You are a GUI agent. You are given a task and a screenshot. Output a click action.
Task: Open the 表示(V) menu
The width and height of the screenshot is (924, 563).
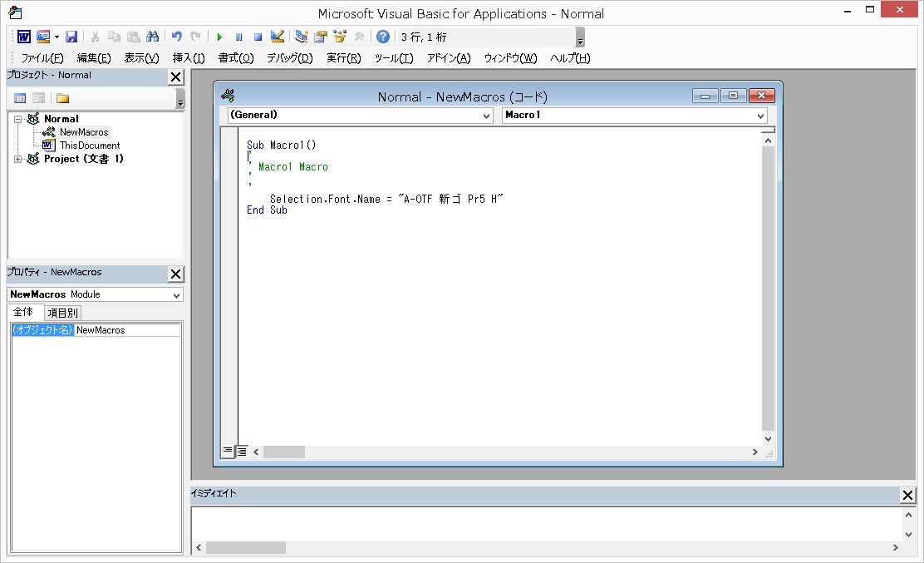click(141, 57)
